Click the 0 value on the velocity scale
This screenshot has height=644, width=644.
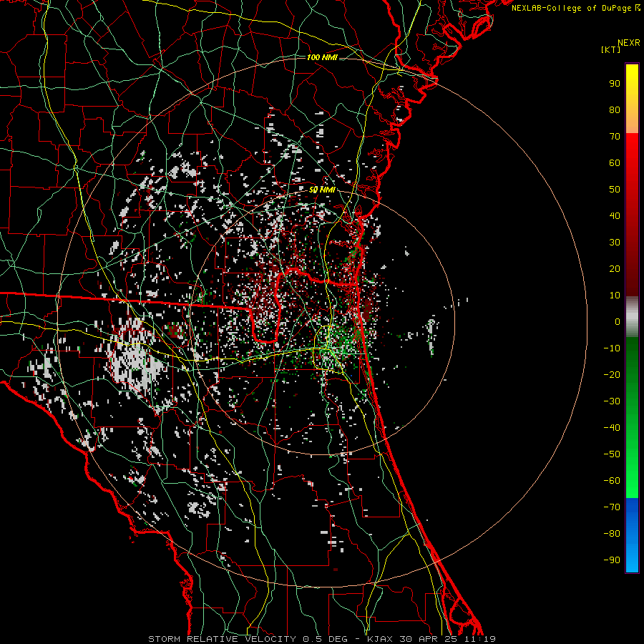(618, 322)
